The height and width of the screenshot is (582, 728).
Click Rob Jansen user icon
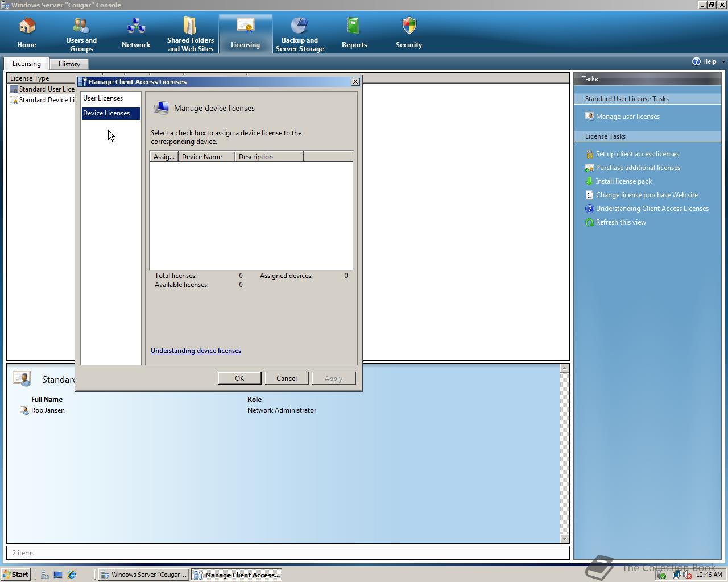tap(24, 410)
